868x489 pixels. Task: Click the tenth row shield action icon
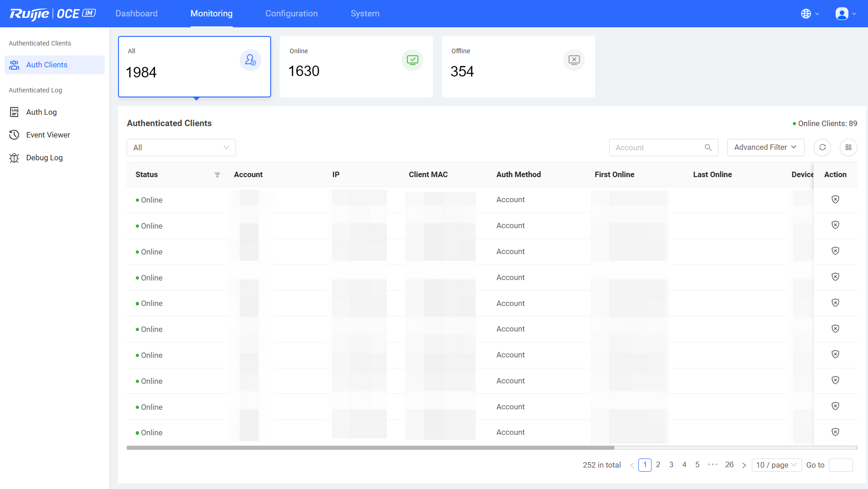click(x=835, y=432)
